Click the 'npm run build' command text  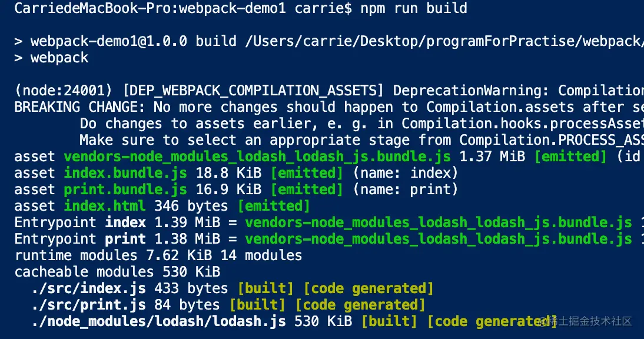point(413,9)
